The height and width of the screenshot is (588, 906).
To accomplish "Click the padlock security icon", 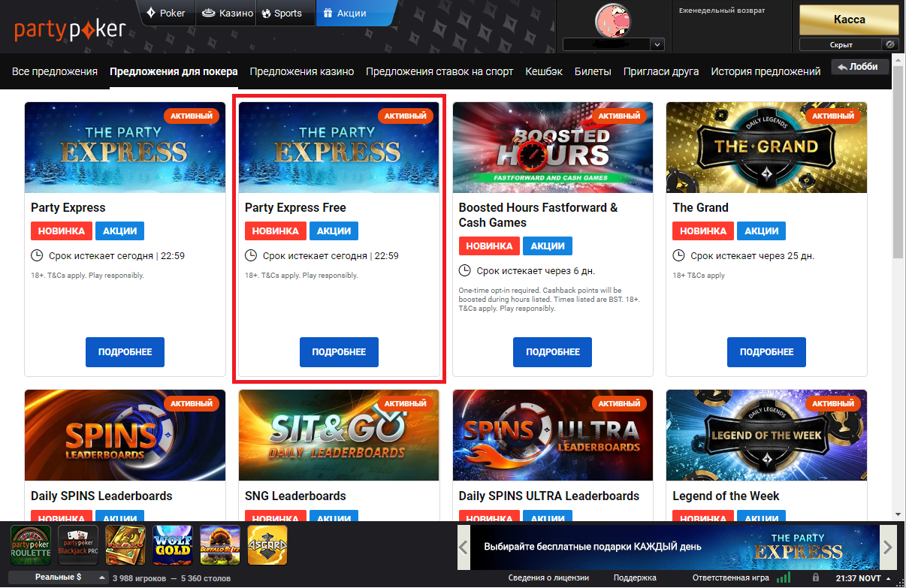I will coord(816,578).
